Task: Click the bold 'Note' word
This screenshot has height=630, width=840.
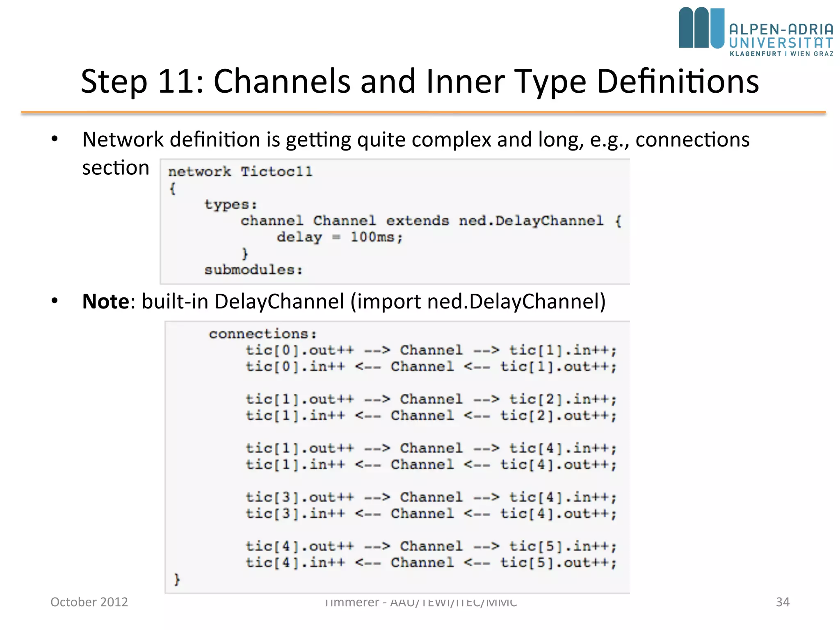Action: pos(106,301)
